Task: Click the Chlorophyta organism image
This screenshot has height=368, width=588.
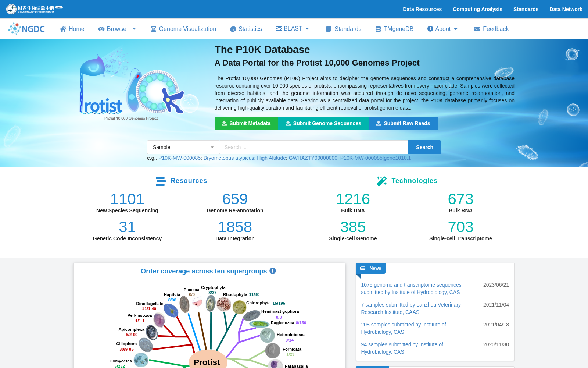Action: click(239, 307)
